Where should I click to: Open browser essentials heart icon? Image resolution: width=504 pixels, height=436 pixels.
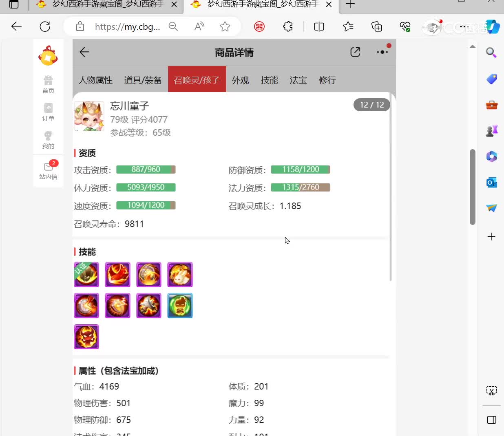pyautogui.click(x=405, y=26)
